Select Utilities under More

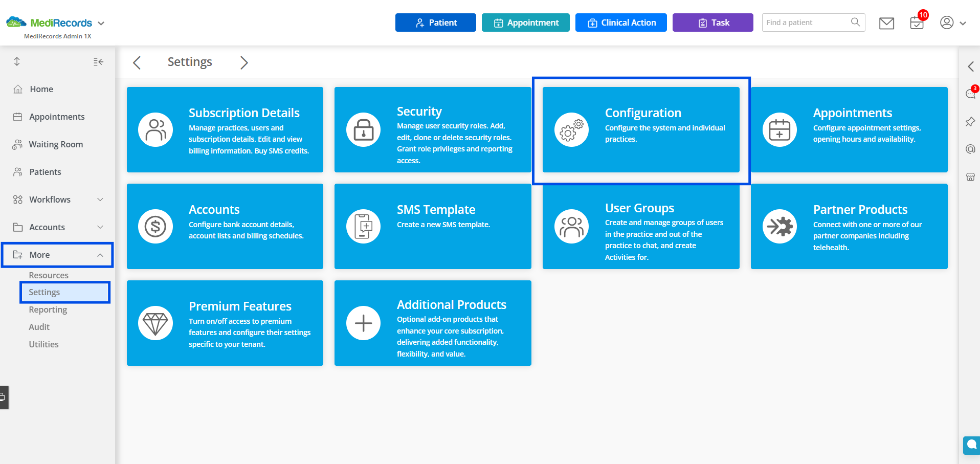coord(44,344)
